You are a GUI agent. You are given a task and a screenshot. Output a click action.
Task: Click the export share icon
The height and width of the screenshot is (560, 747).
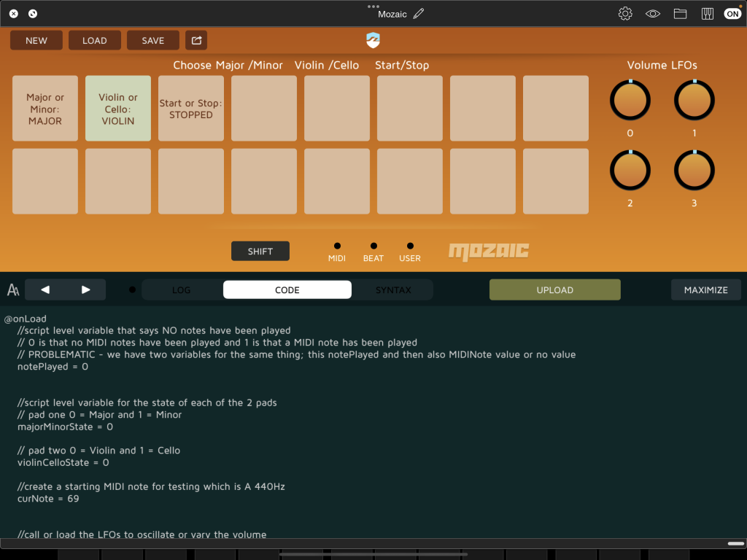click(x=196, y=41)
